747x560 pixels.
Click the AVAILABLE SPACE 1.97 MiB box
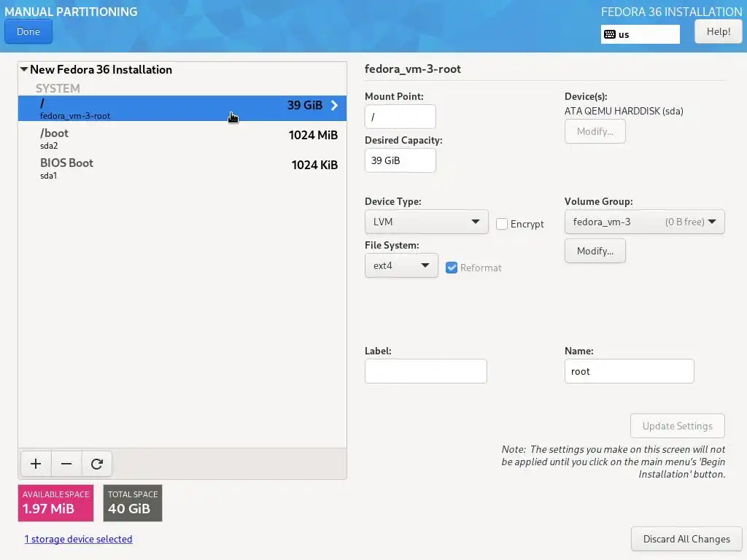(x=55, y=503)
